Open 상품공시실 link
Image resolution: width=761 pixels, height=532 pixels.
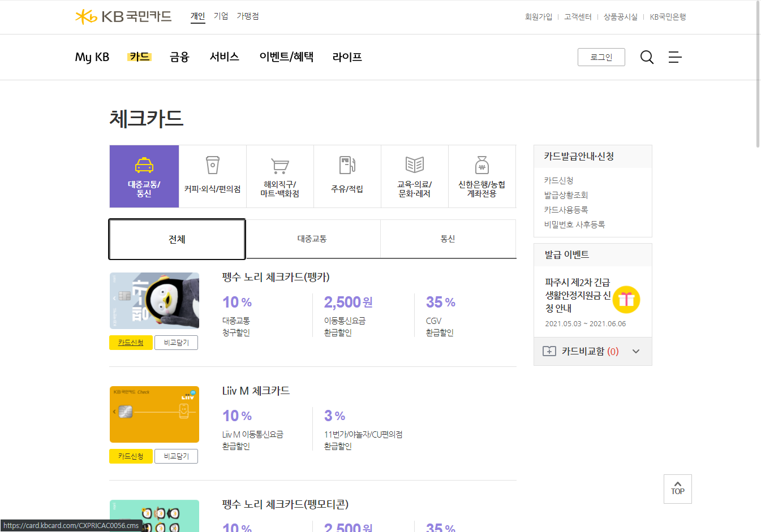tap(620, 17)
